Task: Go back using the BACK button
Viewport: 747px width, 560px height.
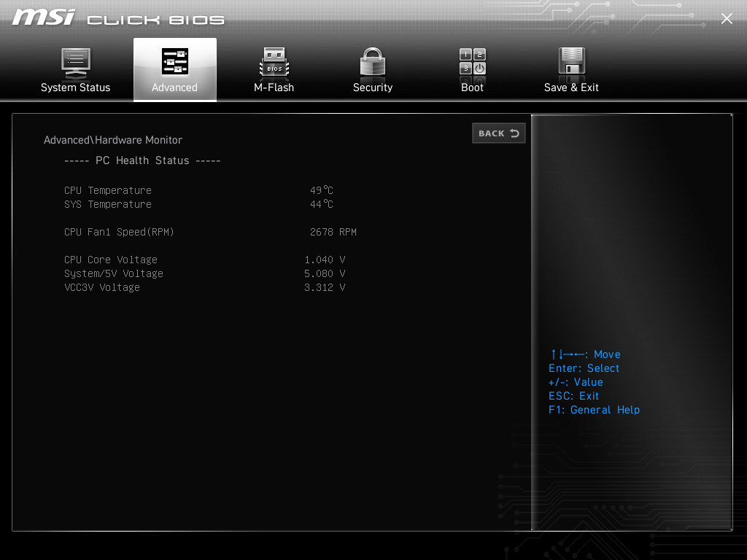Action: click(x=499, y=133)
